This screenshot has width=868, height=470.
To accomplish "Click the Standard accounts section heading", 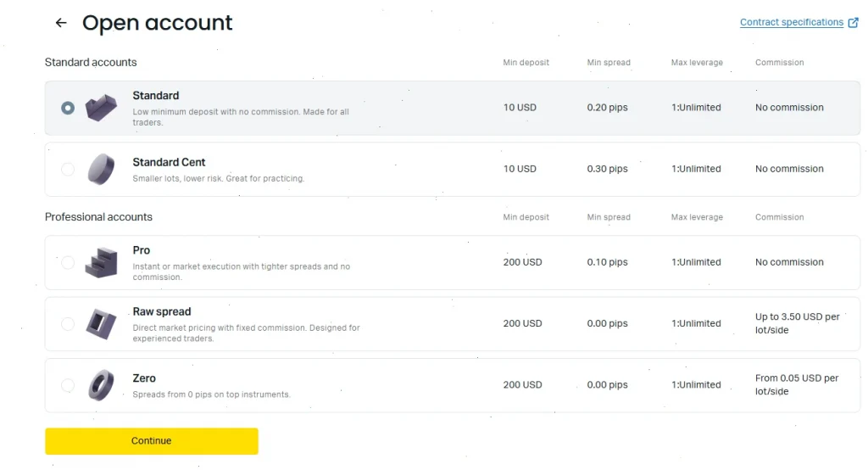I will click(91, 62).
